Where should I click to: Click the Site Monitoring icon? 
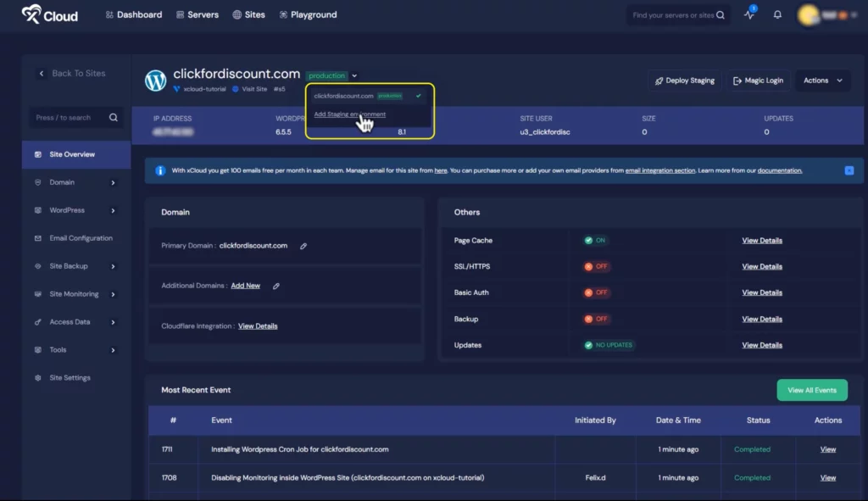[x=37, y=294]
